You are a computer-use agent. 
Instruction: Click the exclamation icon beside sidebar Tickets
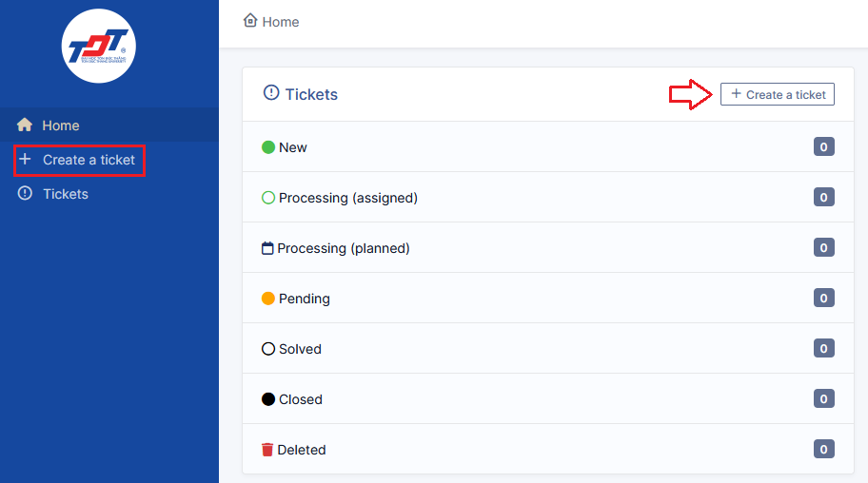(25, 193)
